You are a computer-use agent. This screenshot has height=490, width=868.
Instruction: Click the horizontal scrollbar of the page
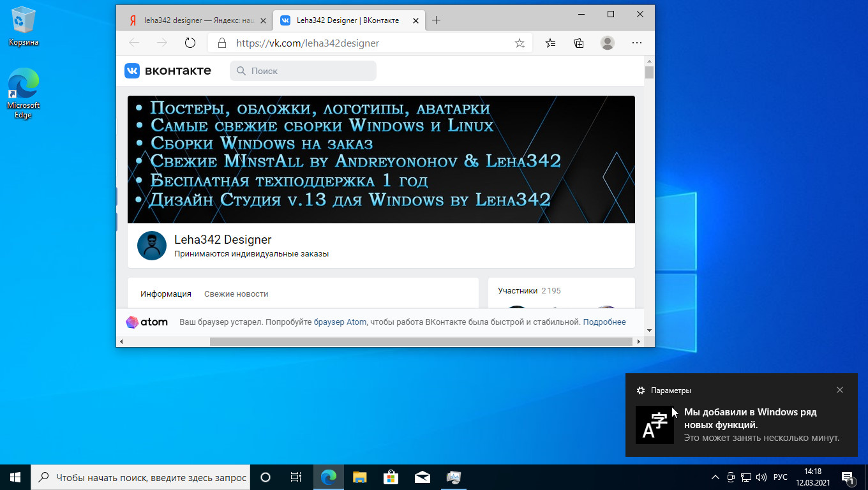click(421, 342)
